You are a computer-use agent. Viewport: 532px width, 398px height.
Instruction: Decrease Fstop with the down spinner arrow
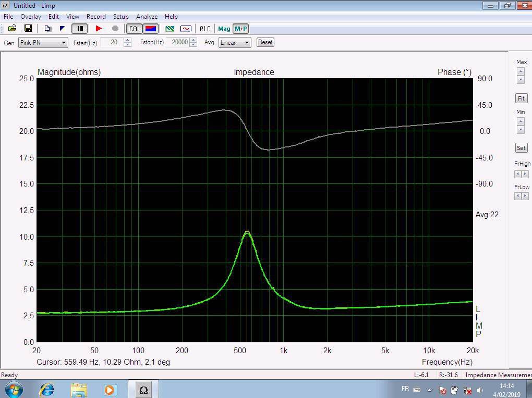(x=194, y=45)
